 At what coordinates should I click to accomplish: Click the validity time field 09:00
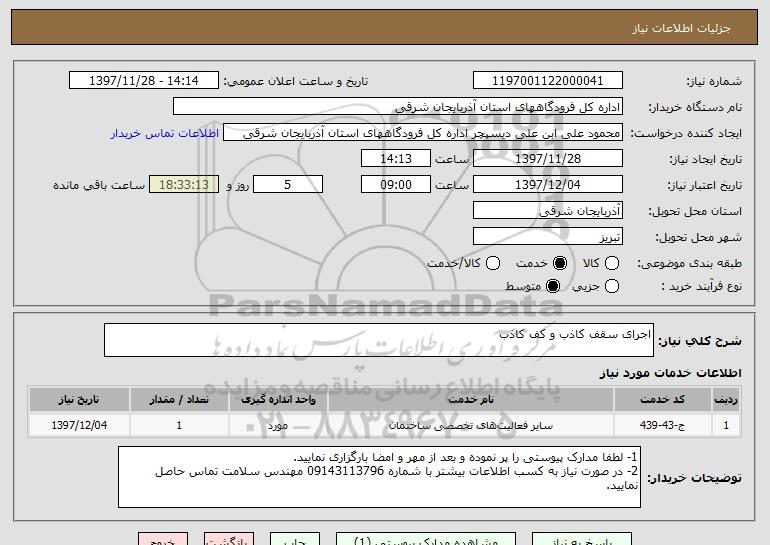[396, 185]
